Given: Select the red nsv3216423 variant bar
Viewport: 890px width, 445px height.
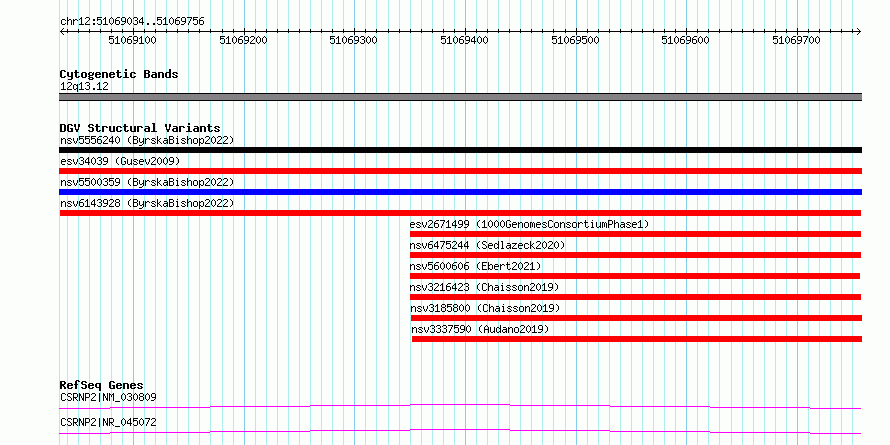Looking at the screenshot, I should pos(636,297).
